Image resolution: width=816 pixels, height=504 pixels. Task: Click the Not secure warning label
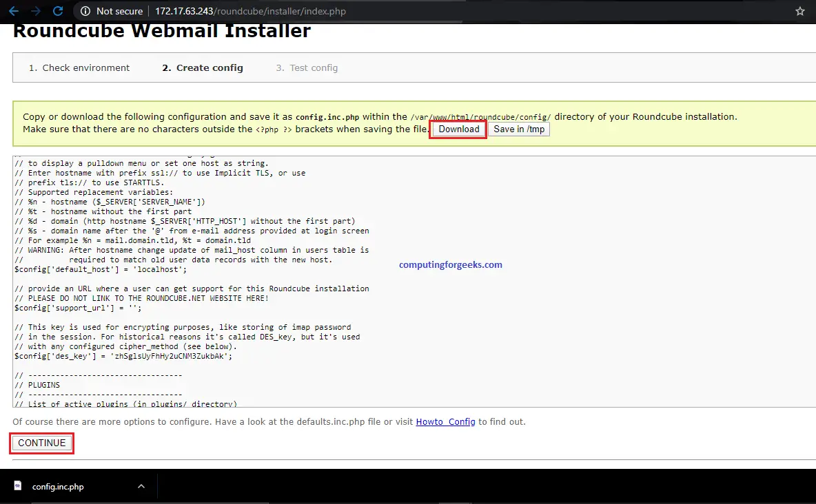[119, 11]
